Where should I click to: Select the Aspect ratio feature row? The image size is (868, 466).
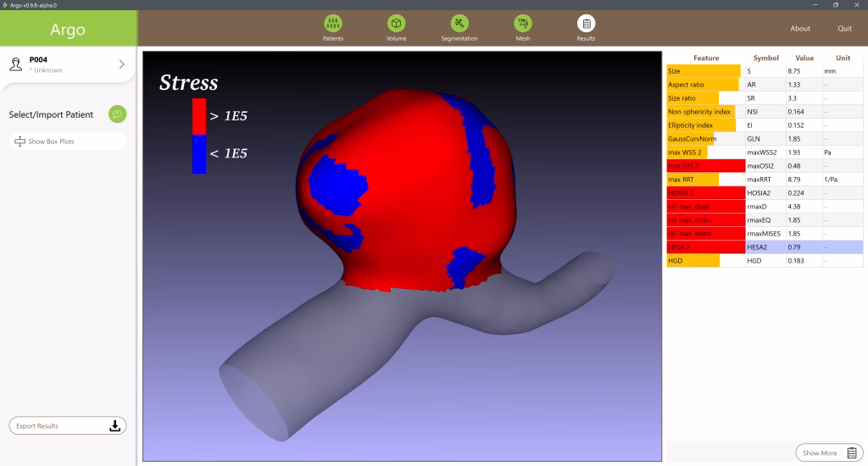[x=765, y=85]
